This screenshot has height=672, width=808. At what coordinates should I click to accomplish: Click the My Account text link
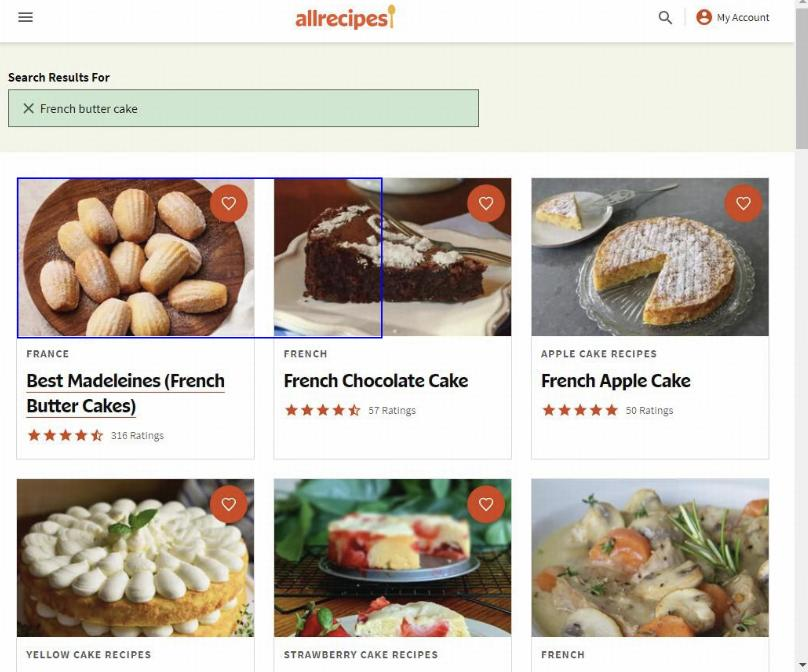[743, 18]
